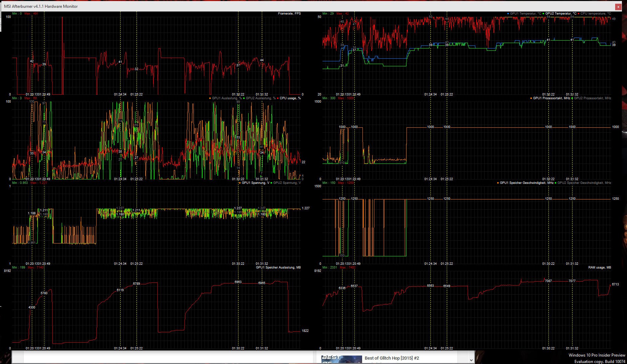Click the 01:31:32 timestamp in the RAM usage graph

click(572, 348)
